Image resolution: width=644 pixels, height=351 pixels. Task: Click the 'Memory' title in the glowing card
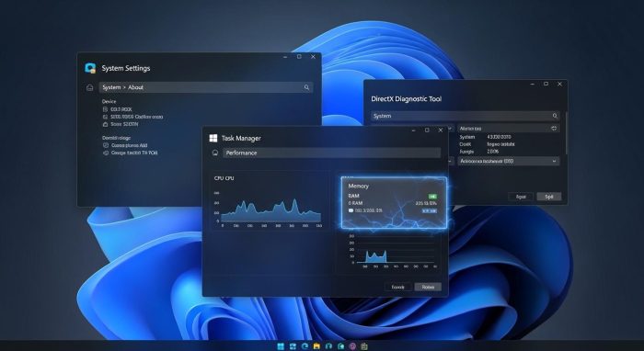click(x=358, y=186)
